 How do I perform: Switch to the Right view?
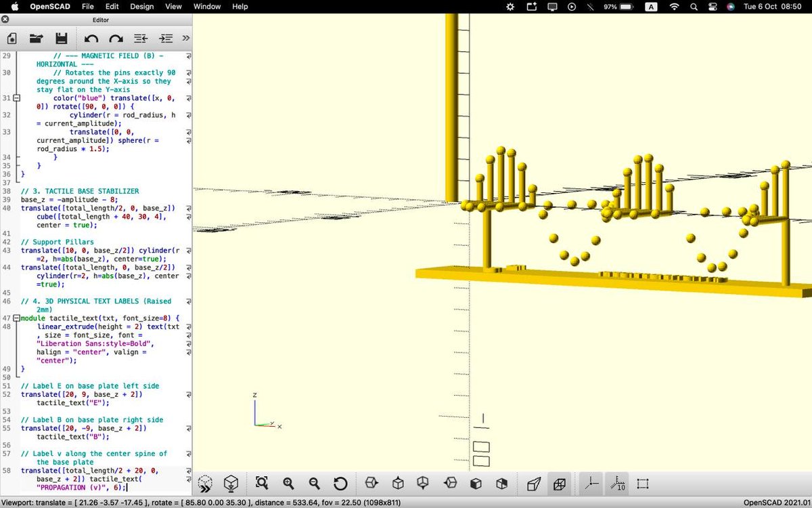[371, 484]
